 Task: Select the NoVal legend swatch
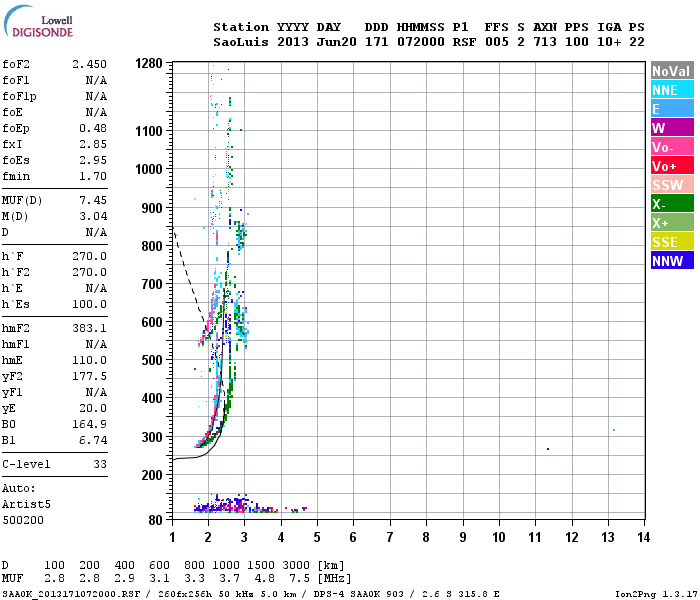[672, 71]
